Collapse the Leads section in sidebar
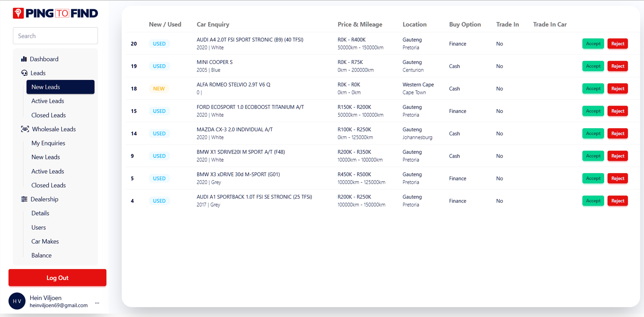 38,73
